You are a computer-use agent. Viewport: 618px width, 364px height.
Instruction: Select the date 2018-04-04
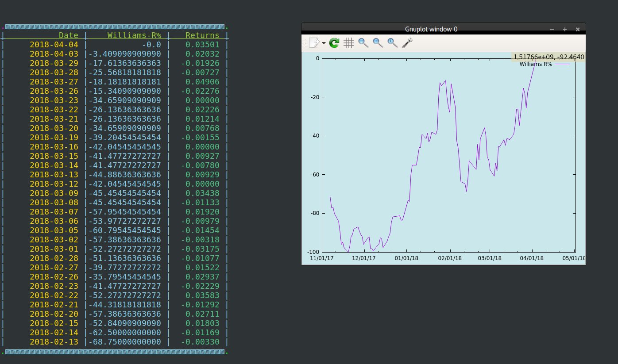pos(54,45)
